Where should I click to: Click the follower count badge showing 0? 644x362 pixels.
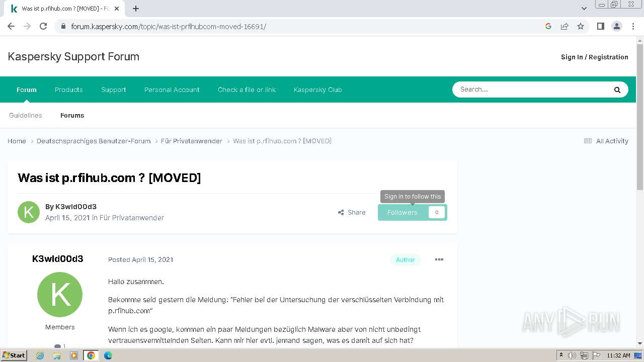click(x=436, y=212)
